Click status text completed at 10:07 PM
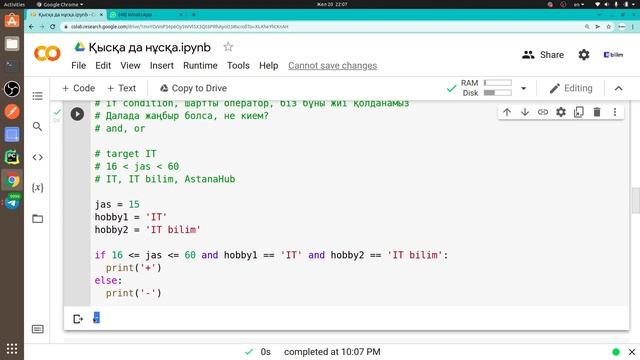 [x=332, y=352]
